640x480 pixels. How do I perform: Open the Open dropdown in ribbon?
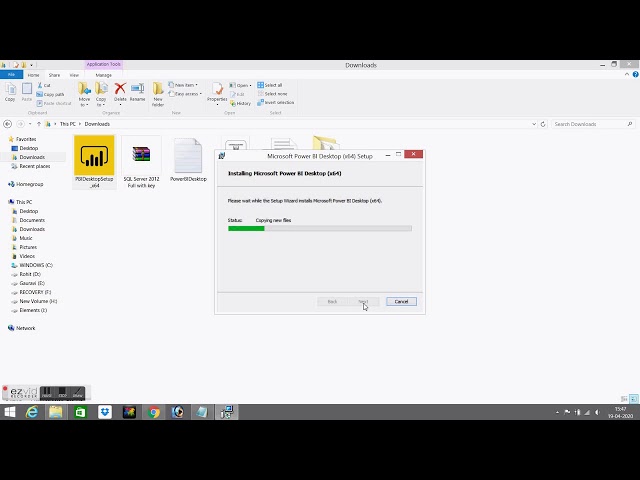pyautogui.click(x=240, y=85)
